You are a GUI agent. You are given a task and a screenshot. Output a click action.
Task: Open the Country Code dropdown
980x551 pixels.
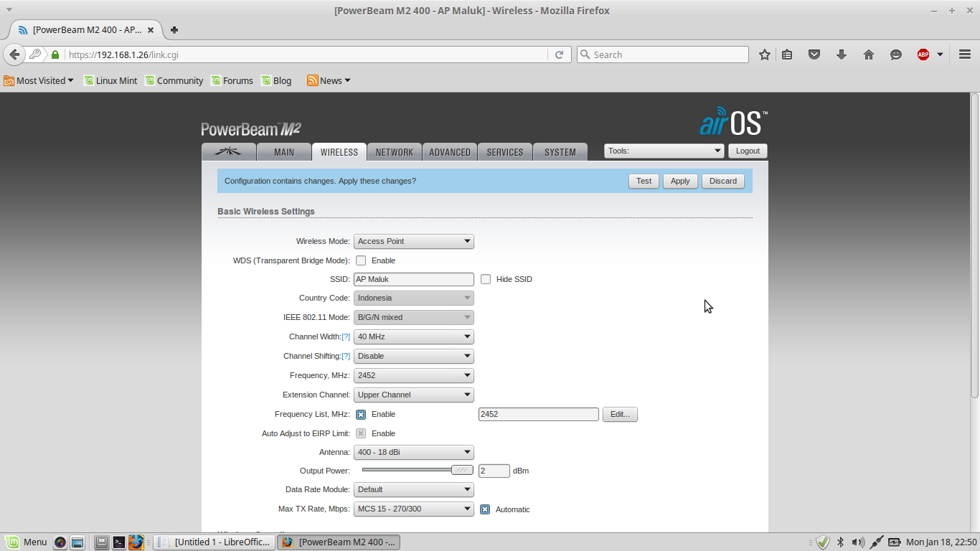coord(414,298)
